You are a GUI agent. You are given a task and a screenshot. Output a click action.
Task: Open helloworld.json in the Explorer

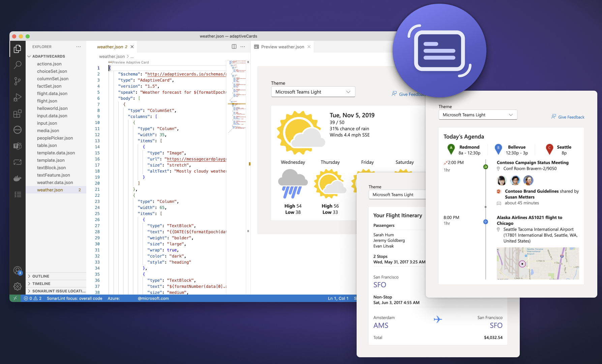point(56,108)
